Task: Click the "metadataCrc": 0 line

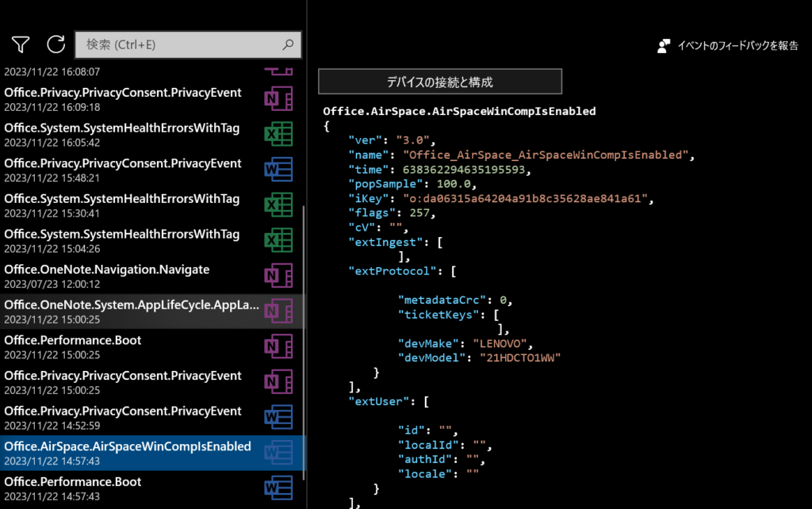Action: 455,300
